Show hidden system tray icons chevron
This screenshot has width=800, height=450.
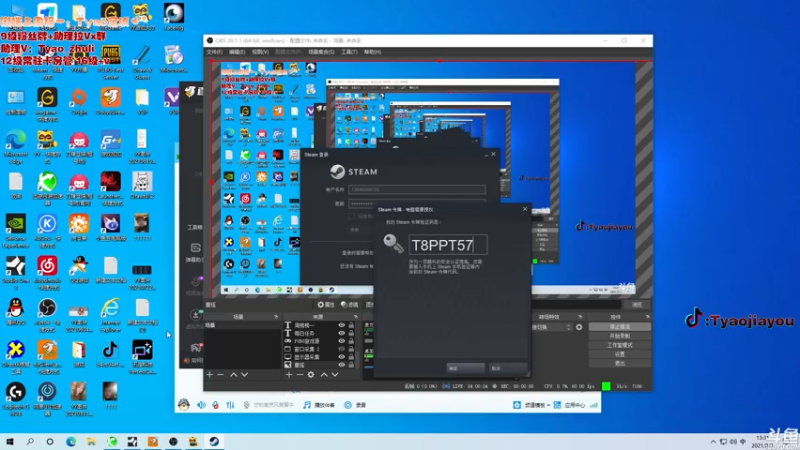coord(713,442)
